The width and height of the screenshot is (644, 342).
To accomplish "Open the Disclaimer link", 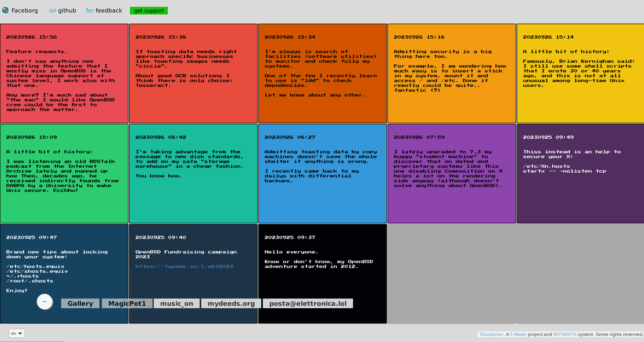I will tap(491, 334).
